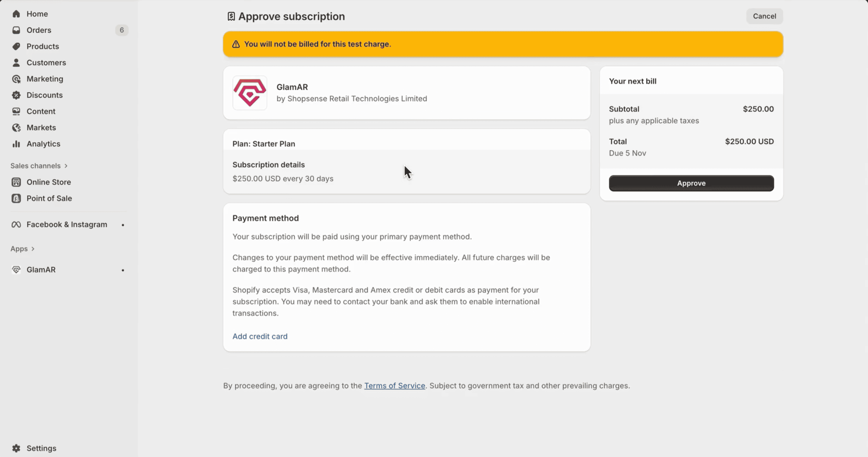Viewport: 868px width, 457px height.
Task: Click the GlamAR app logo thumbnail
Action: (250, 93)
